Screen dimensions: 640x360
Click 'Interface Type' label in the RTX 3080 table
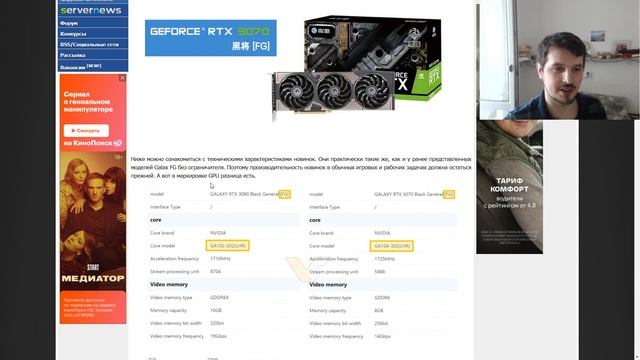pyautogui.click(x=165, y=207)
